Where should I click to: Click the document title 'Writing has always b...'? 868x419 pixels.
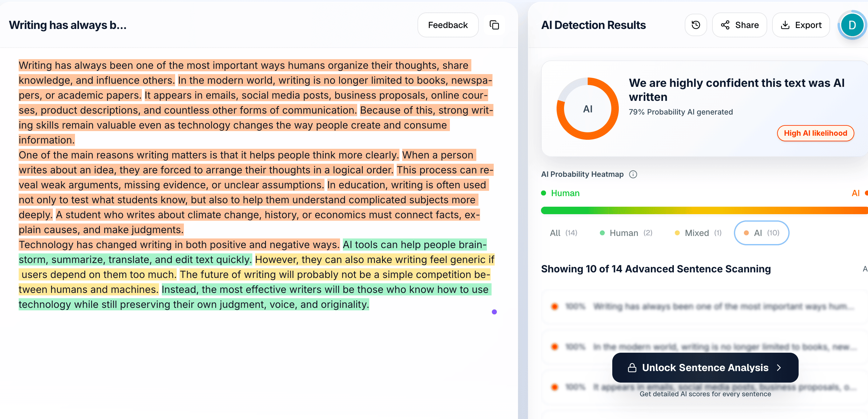(68, 25)
